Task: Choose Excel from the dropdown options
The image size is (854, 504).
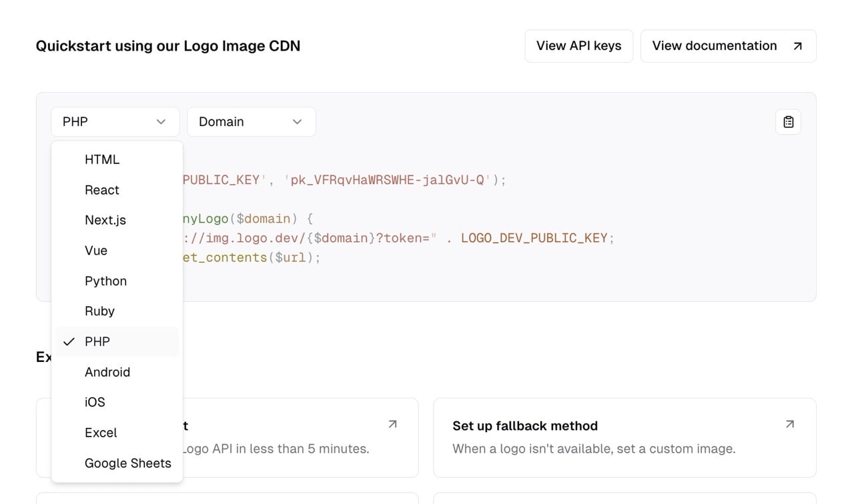Action: pyautogui.click(x=101, y=433)
